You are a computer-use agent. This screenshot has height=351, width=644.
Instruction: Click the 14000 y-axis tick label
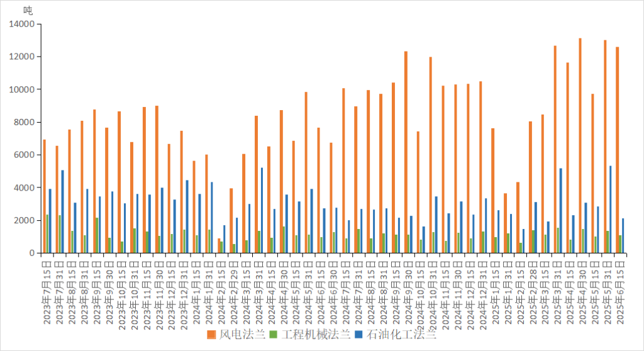(23, 24)
